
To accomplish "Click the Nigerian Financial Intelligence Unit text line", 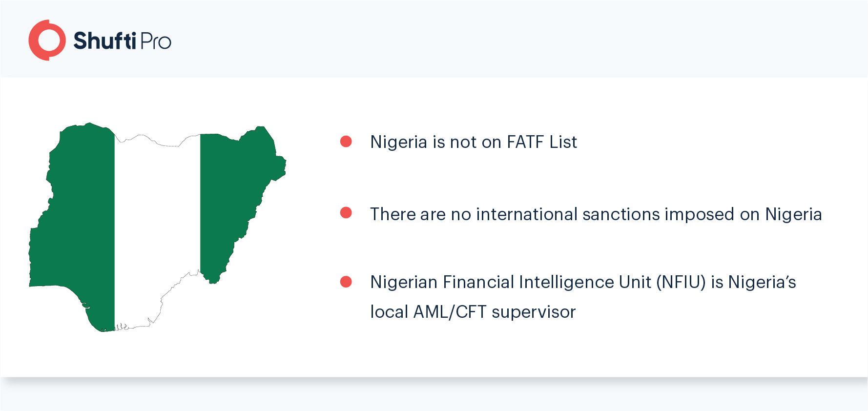I will pos(583,282).
